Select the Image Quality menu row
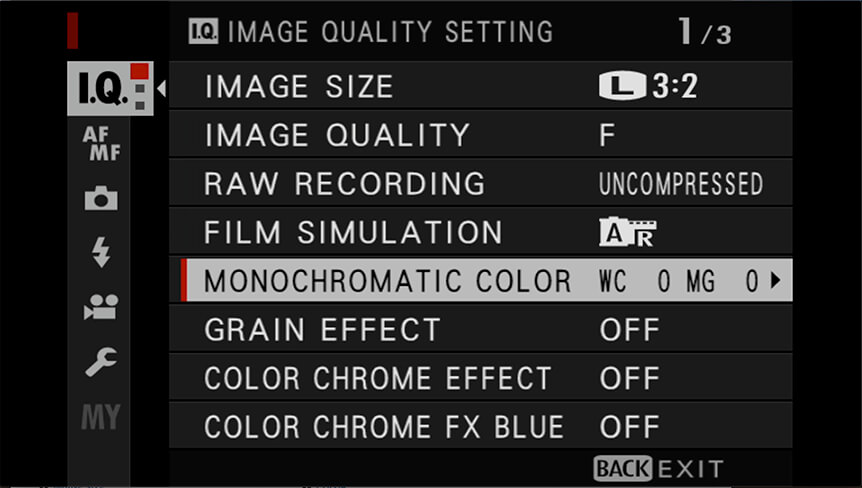Viewport: 862px width, 488px height. point(480,135)
